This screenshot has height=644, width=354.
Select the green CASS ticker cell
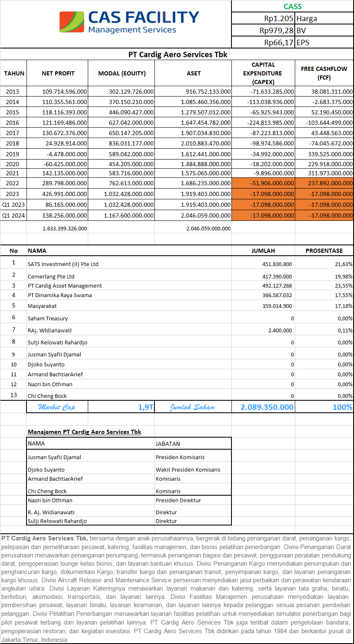(x=292, y=6)
